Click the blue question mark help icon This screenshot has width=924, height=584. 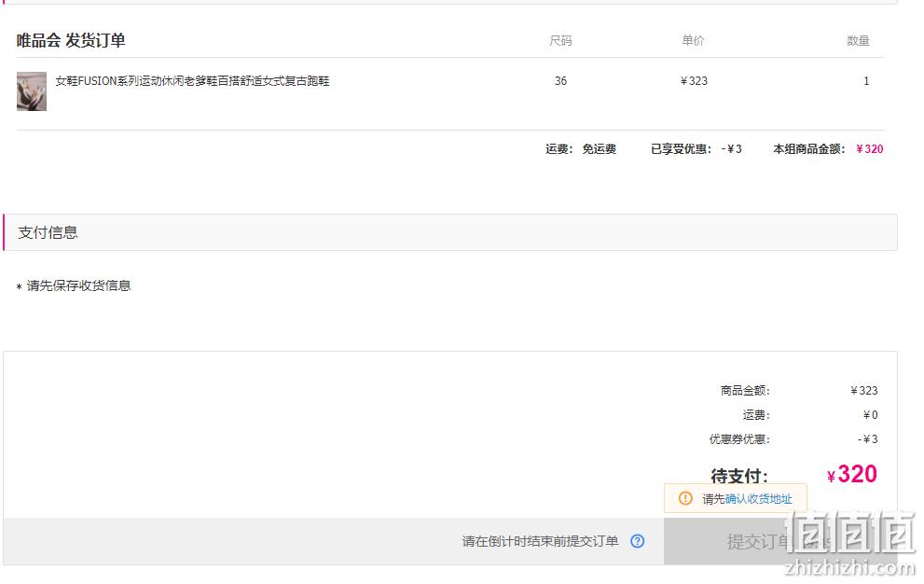[637, 541]
